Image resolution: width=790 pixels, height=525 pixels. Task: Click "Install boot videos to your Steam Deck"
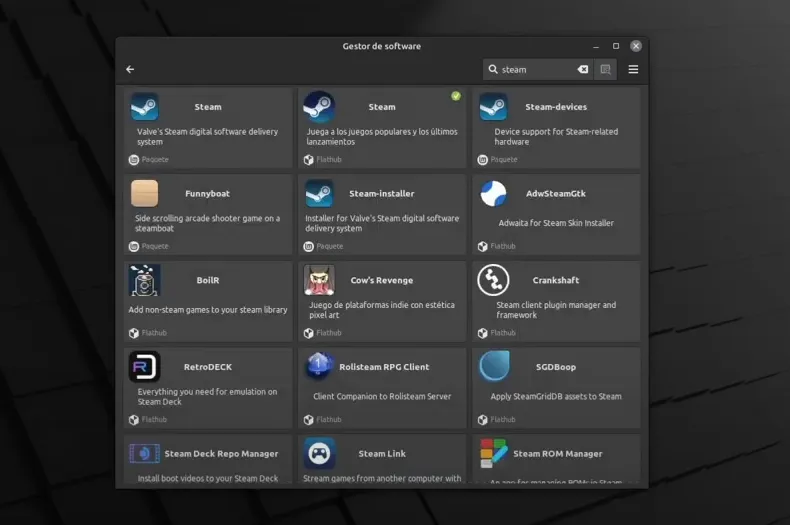pos(208,478)
